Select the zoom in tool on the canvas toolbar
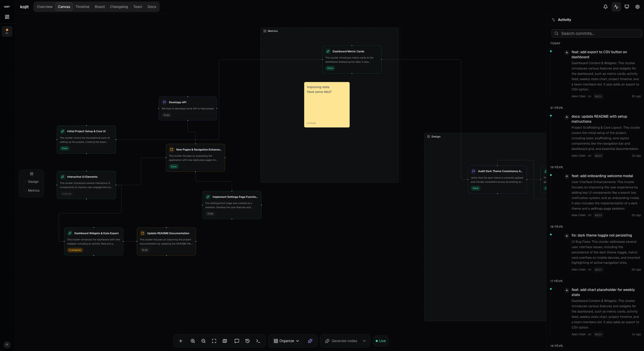 [193, 341]
